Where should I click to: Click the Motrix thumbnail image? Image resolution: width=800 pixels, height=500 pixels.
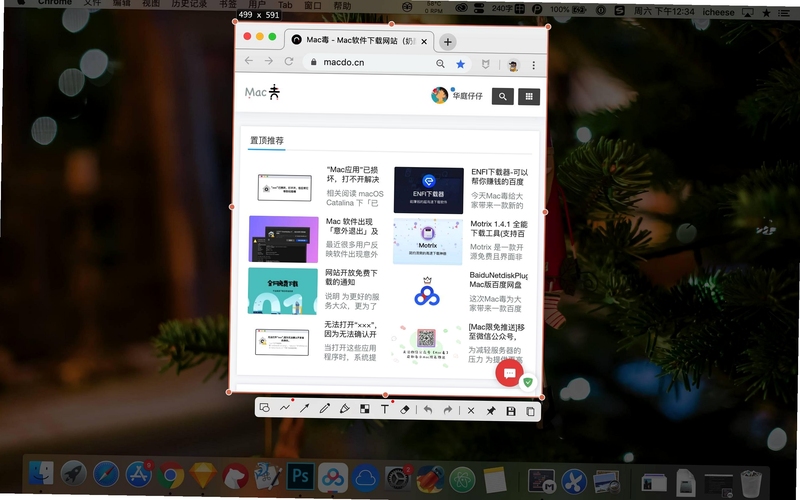(x=428, y=241)
